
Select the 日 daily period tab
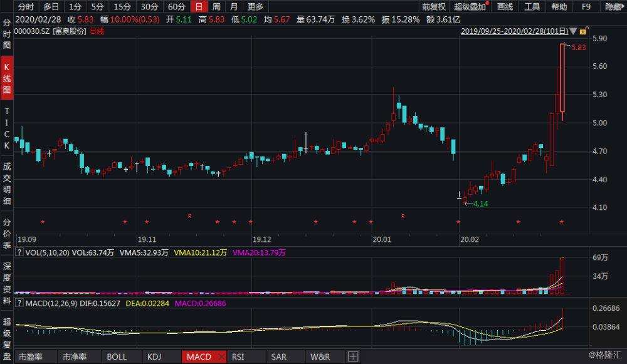(x=199, y=6)
